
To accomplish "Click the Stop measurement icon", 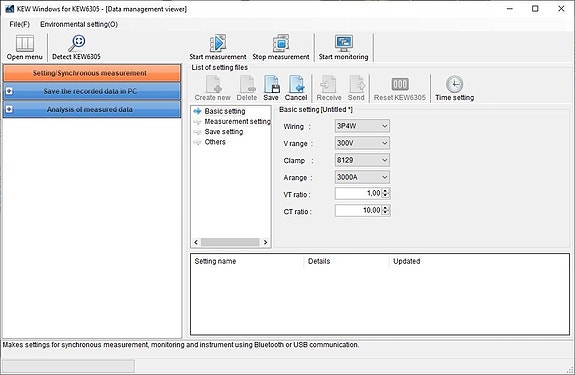I will (281, 43).
